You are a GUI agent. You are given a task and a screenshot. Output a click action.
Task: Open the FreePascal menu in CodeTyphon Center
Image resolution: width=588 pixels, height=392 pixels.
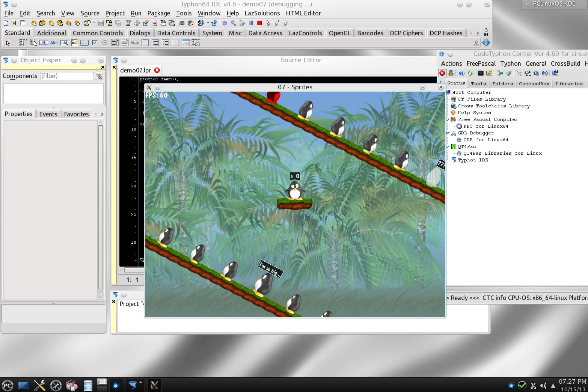pyautogui.click(x=481, y=63)
